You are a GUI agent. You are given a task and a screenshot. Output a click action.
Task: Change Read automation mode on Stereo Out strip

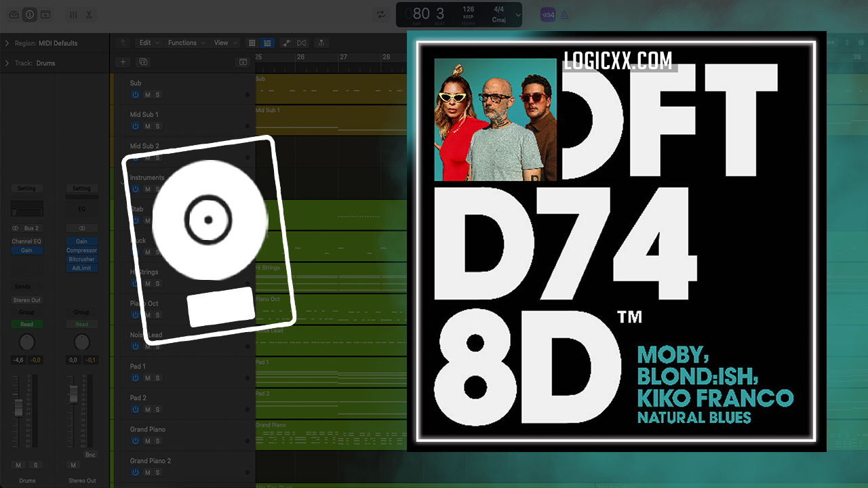pos(81,325)
